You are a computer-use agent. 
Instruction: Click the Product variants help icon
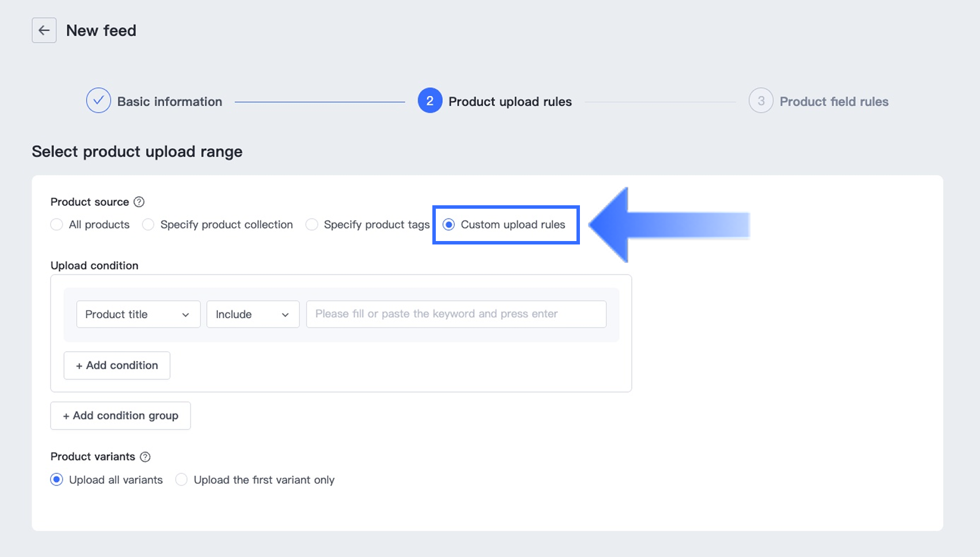click(145, 457)
